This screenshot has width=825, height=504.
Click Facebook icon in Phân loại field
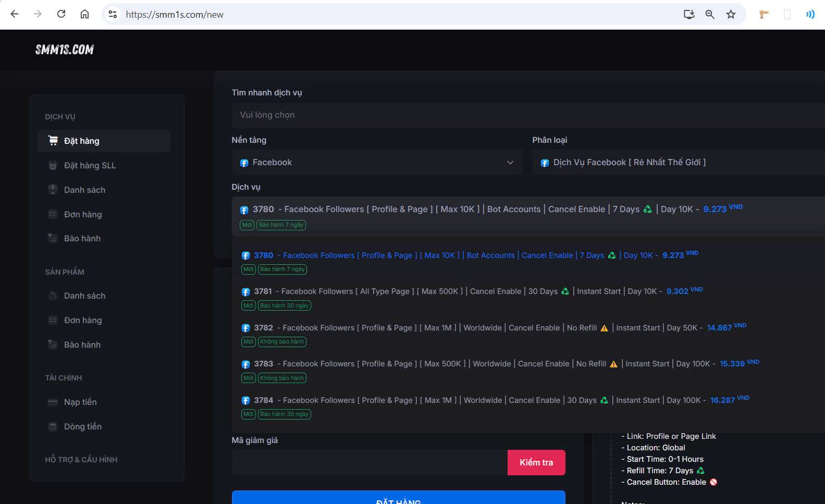[545, 163]
